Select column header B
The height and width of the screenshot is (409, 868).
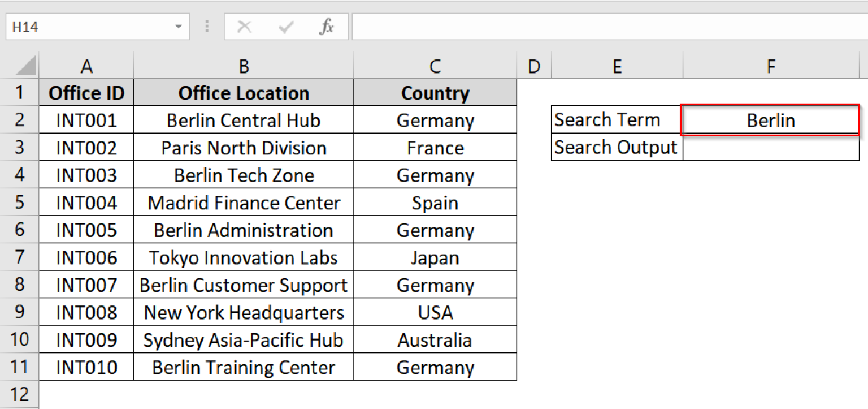(x=244, y=65)
